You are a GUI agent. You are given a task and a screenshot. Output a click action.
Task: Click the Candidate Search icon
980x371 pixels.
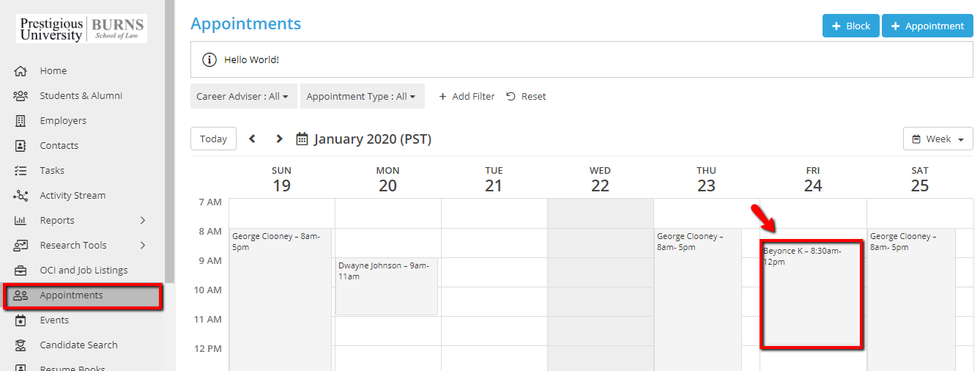(x=21, y=345)
